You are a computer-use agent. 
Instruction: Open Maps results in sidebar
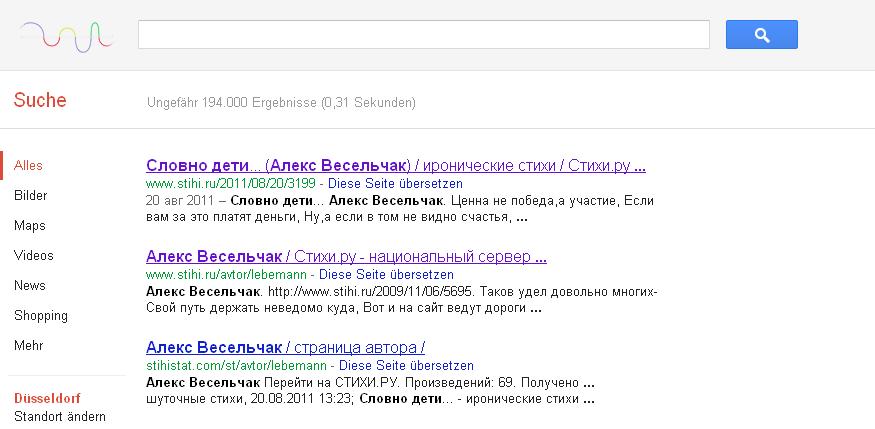[x=30, y=226]
